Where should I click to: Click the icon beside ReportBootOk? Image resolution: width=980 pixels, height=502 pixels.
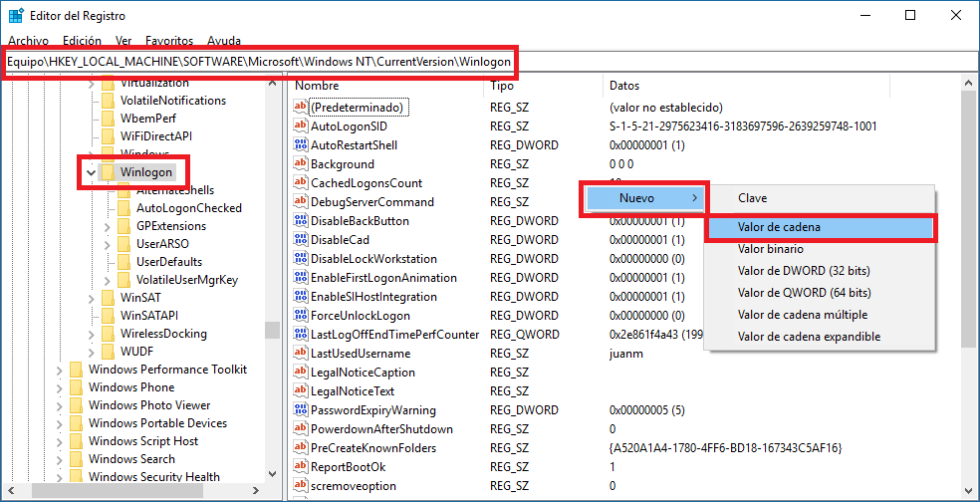point(301,467)
